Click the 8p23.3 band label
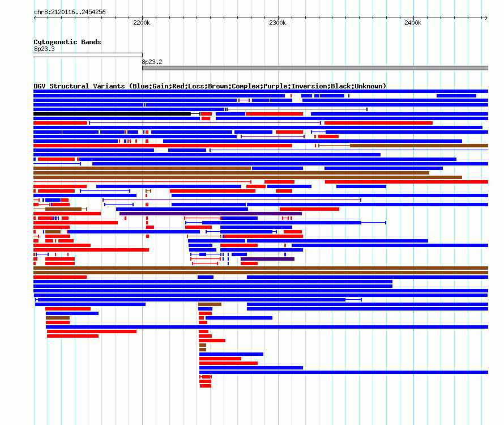Viewport: 504px width, 425px height. (x=44, y=49)
